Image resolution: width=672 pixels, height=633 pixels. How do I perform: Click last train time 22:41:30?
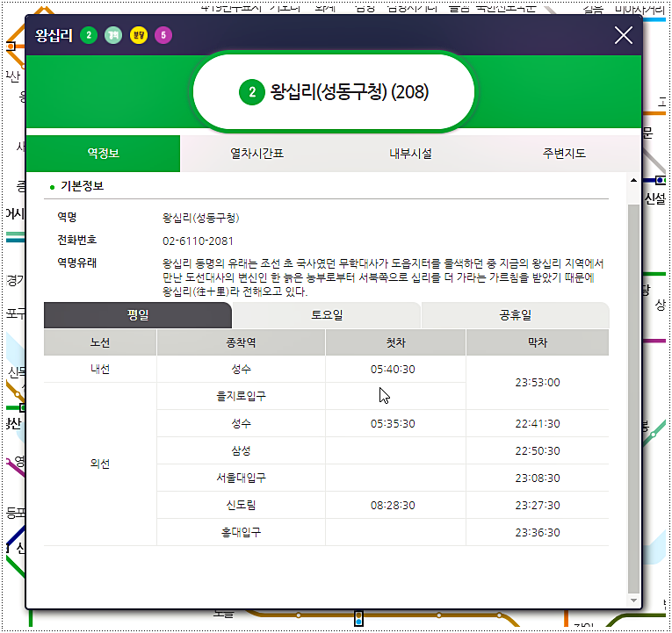(538, 423)
